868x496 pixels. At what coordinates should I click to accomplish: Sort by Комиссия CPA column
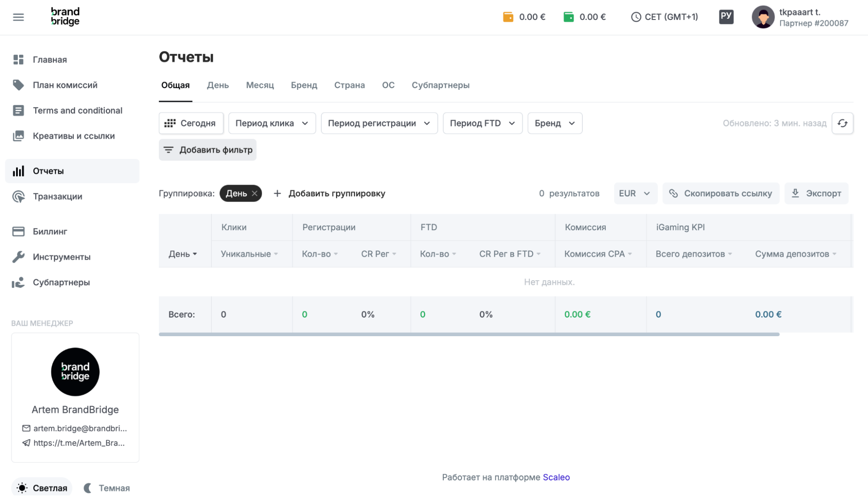tap(598, 254)
